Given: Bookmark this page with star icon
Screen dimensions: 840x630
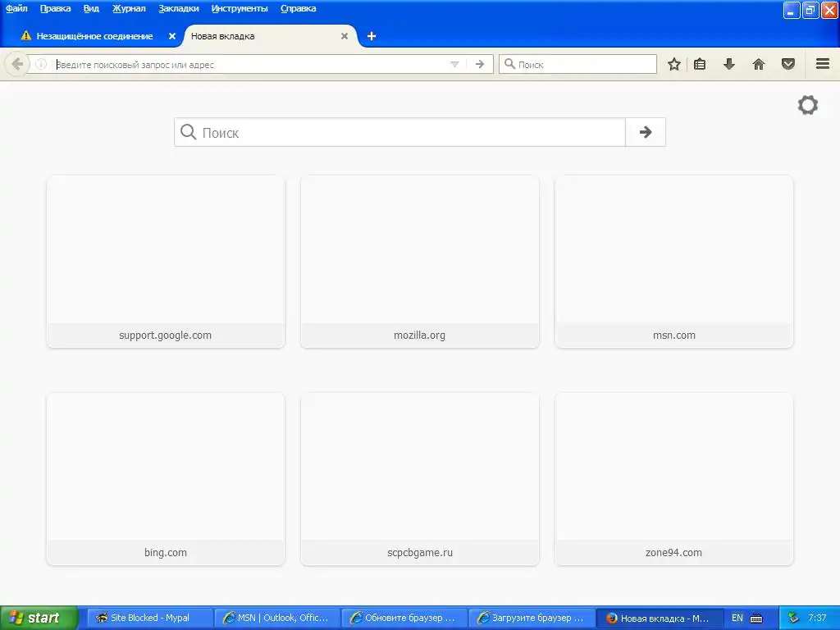Looking at the screenshot, I should coord(674,64).
